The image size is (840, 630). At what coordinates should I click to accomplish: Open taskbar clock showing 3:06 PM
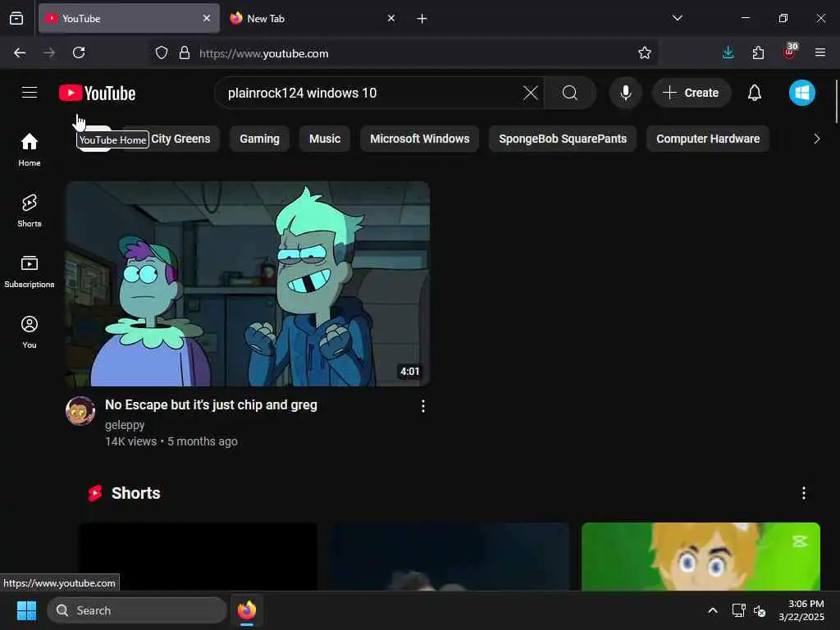(x=801, y=610)
